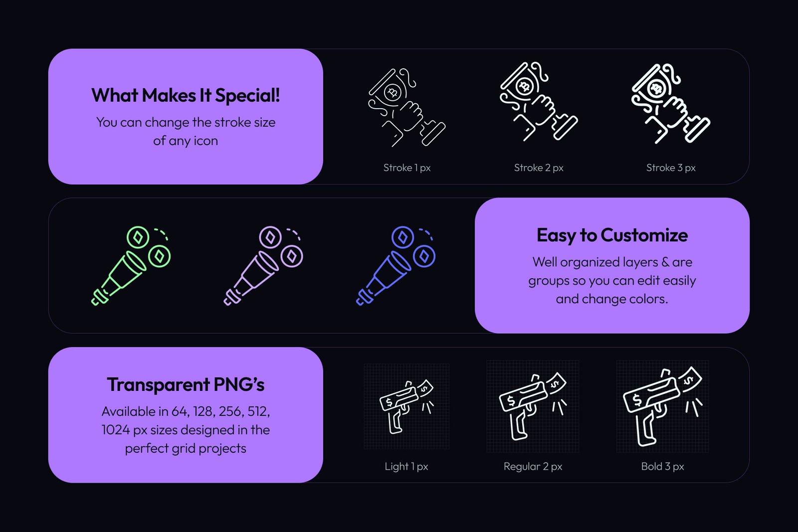Screen dimensions: 798x532
Task: Select the green telescope with coins icon
Action: tap(131, 266)
